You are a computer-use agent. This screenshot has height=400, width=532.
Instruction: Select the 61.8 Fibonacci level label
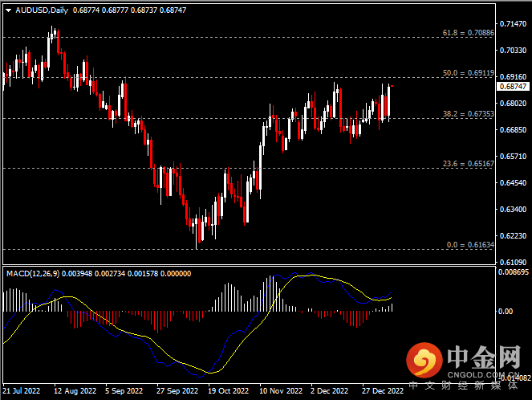467,33
